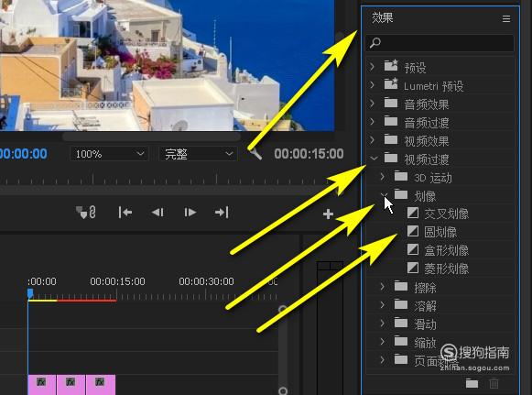Open the Effects panel hamburger menu
Viewport: 532px width, 395px height.
pos(505,18)
